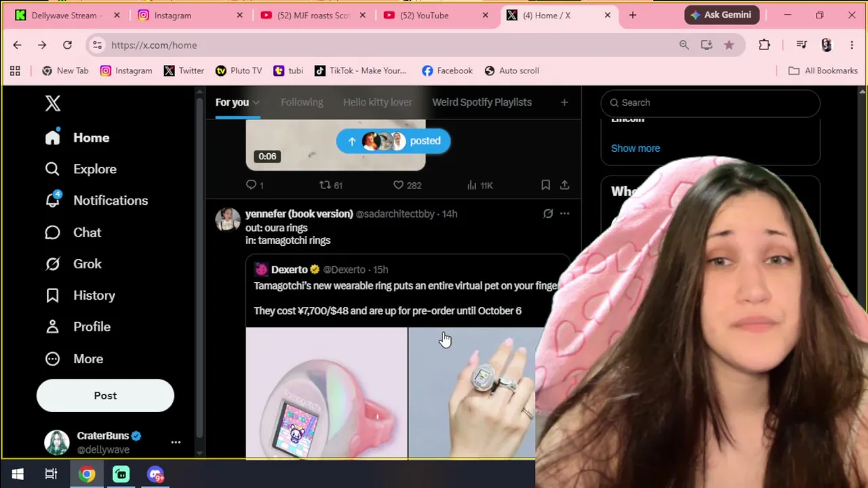
Task: Open Chrome media controls
Action: pyautogui.click(x=802, y=45)
